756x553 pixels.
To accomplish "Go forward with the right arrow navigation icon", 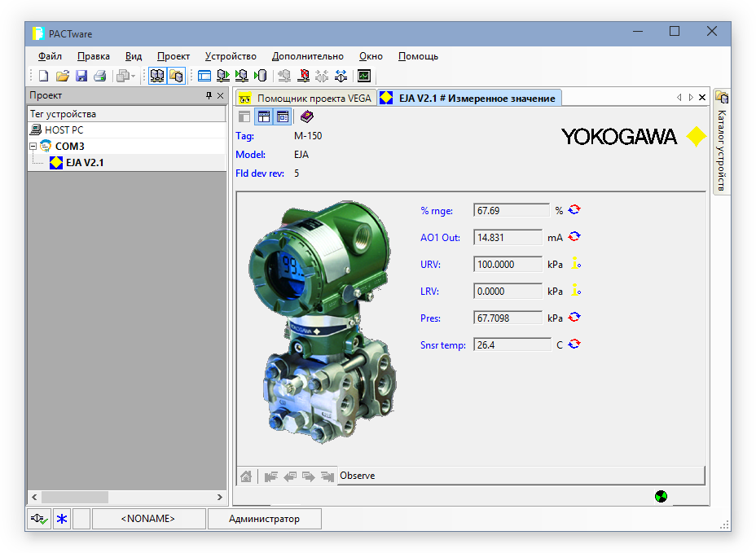I will (x=309, y=476).
